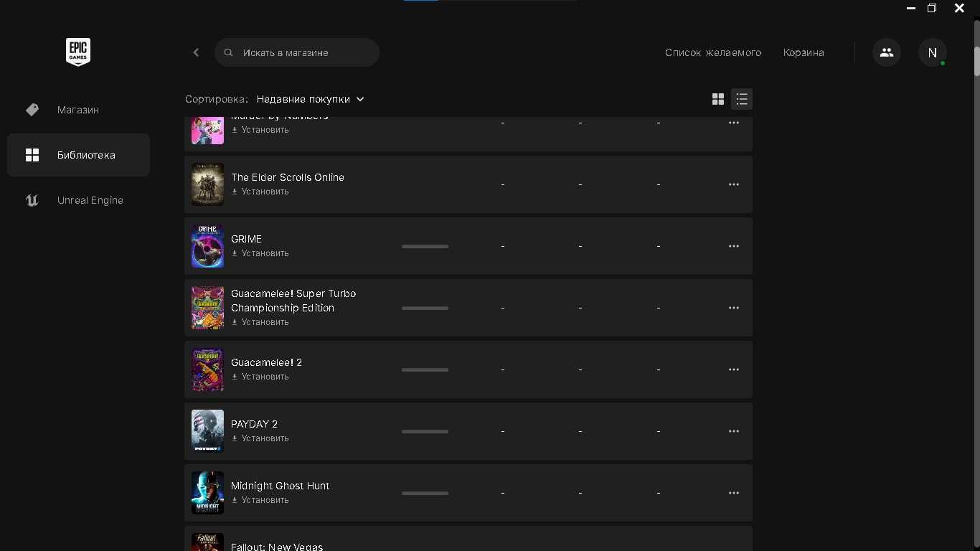Focus the Искать в магазине search field

point(297,52)
